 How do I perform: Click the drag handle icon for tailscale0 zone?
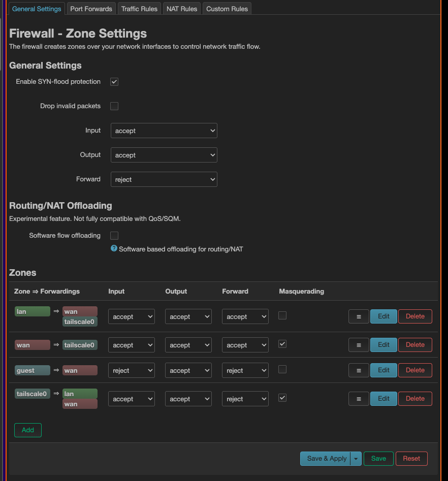[x=359, y=399]
